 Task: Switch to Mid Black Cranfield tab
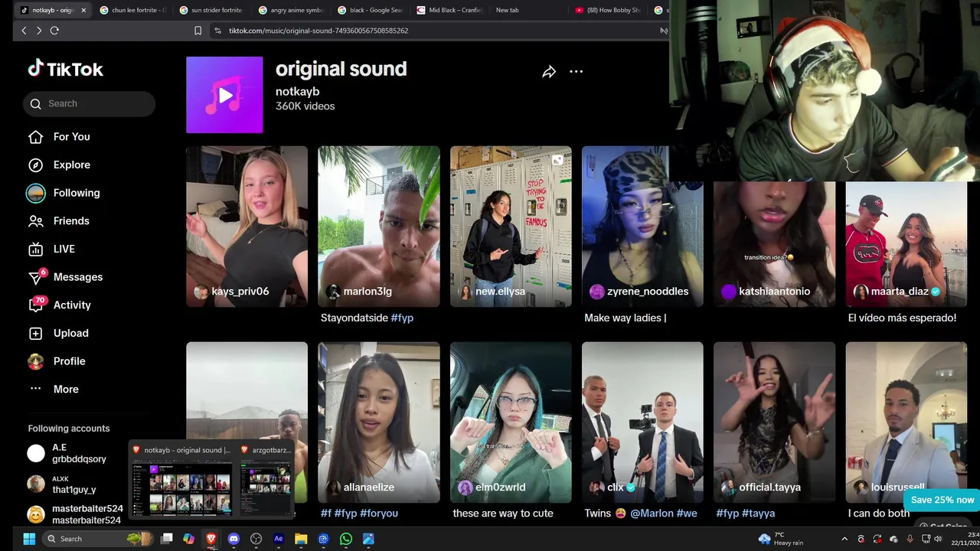point(449,10)
